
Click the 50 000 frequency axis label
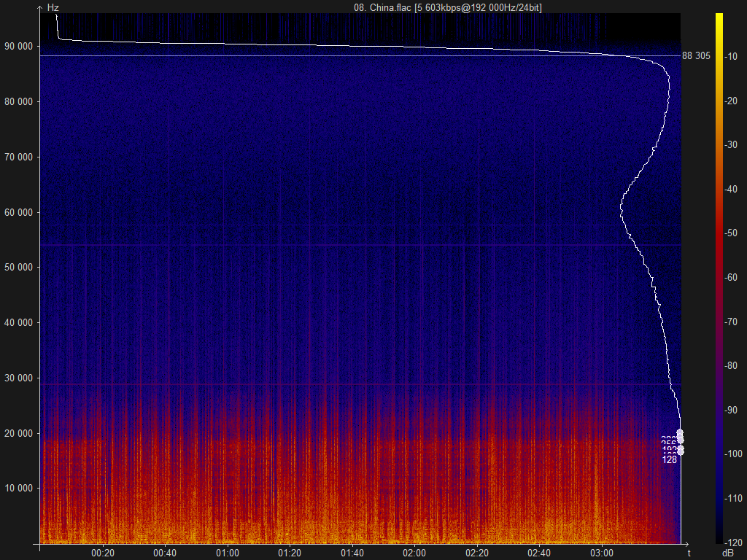point(19,267)
